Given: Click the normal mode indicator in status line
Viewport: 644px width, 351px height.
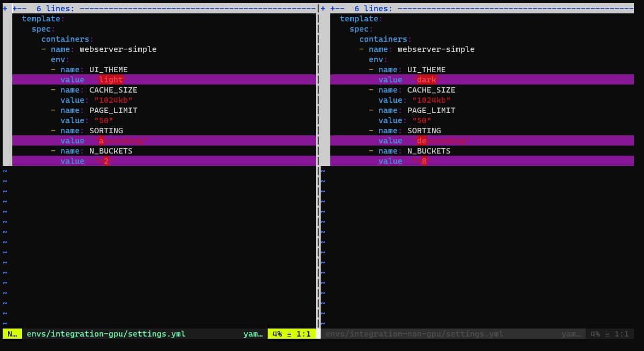Looking at the screenshot, I should tap(12, 334).
